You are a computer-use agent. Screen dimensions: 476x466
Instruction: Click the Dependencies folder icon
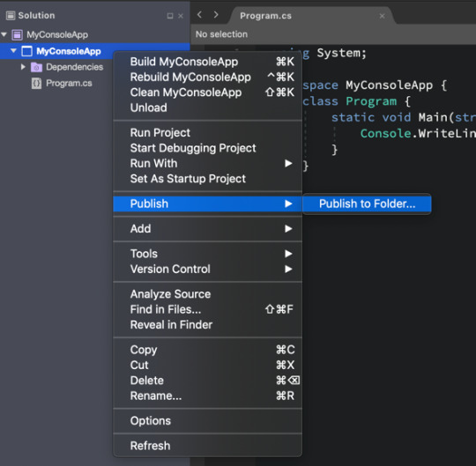(x=36, y=67)
